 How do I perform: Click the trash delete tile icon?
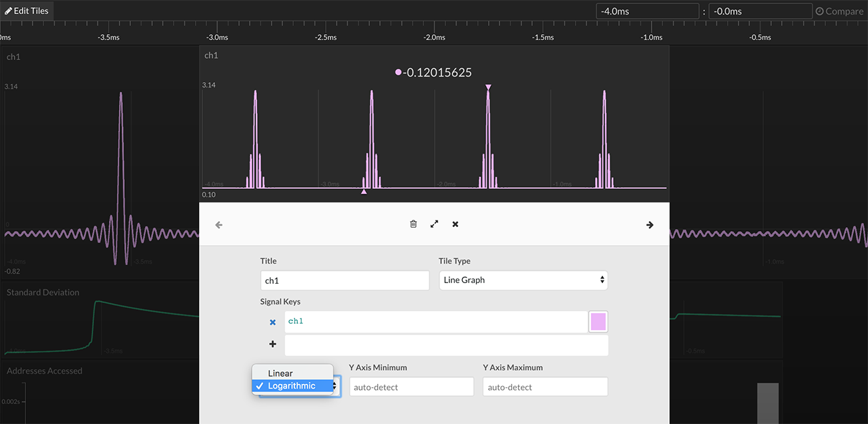click(413, 224)
